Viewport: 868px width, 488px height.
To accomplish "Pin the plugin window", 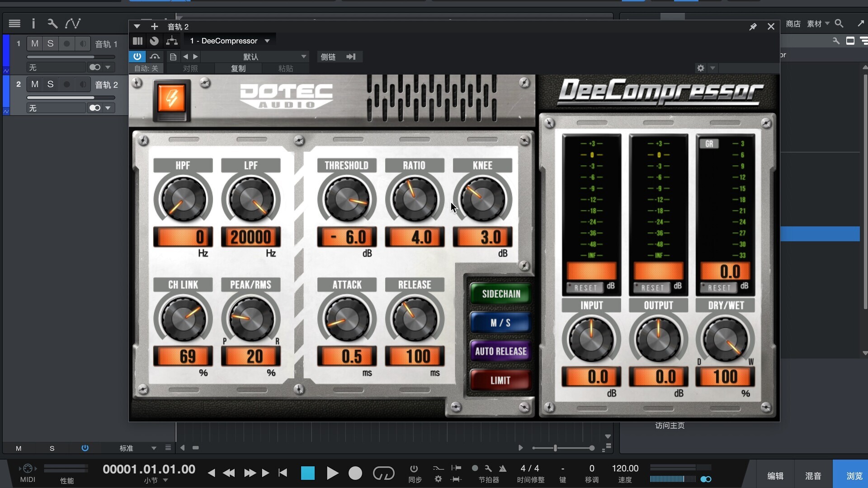I will tap(753, 27).
